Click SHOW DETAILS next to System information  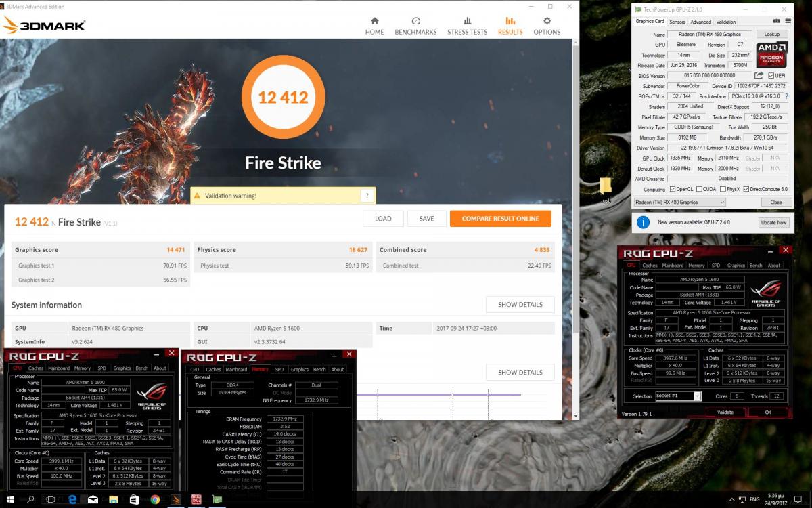click(520, 305)
